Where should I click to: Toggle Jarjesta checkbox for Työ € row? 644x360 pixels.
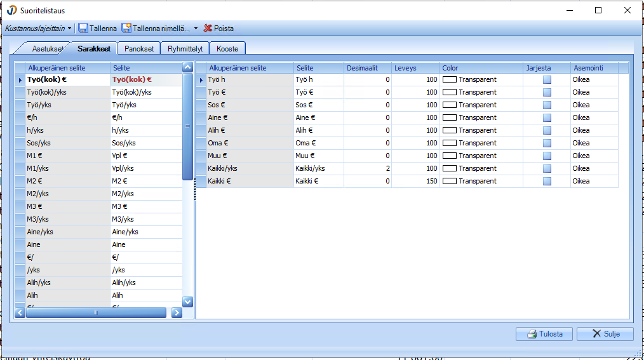547,92
